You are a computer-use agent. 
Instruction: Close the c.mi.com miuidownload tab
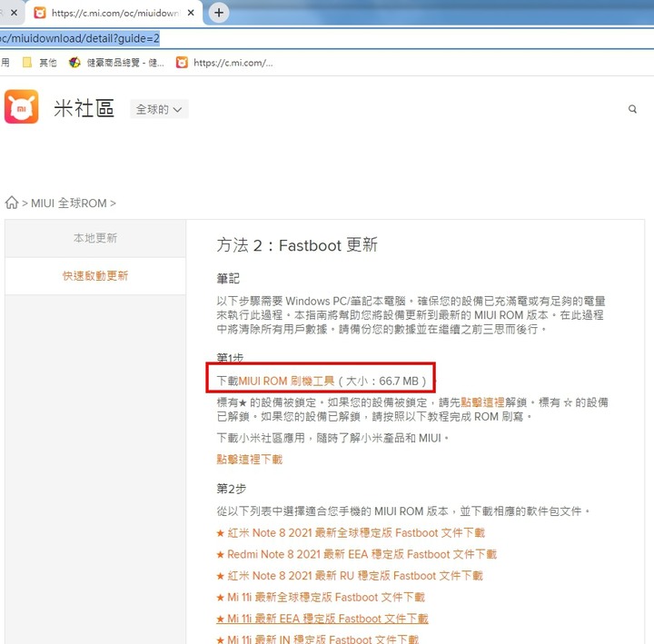pos(191,13)
